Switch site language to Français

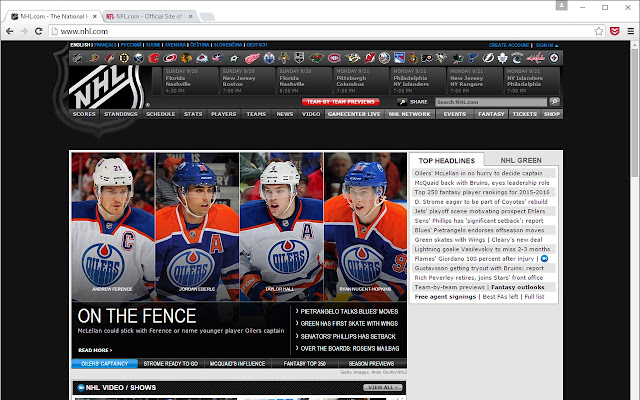pos(105,45)
